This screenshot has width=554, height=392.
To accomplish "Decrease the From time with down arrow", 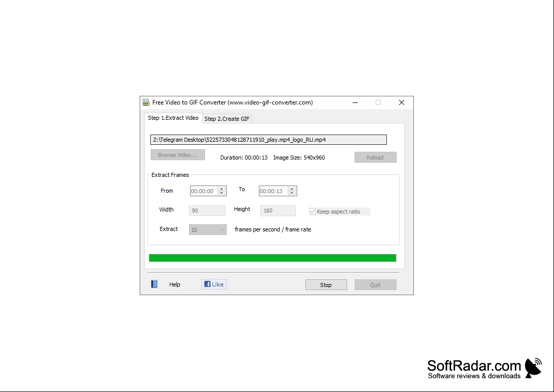I will tap(222, 193).
